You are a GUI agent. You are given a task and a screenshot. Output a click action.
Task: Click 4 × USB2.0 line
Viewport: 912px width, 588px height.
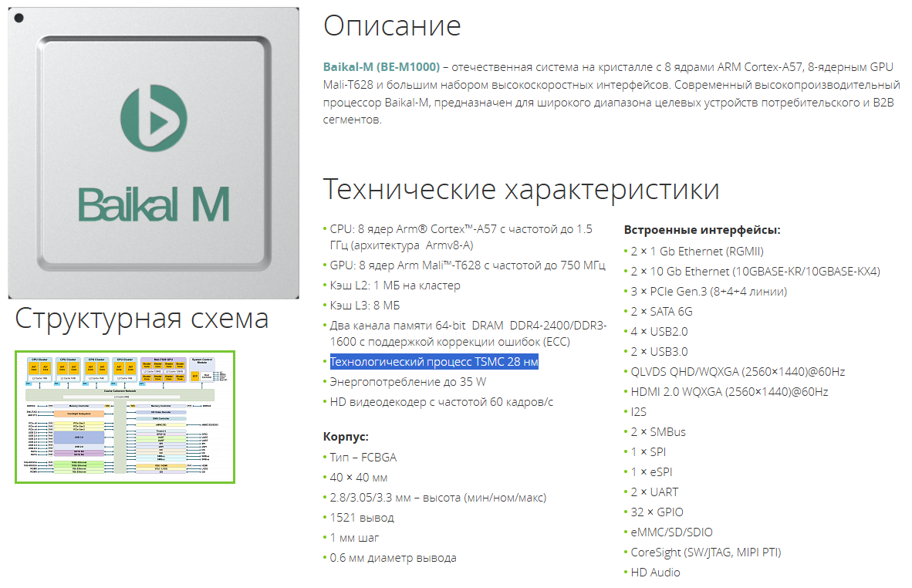click(x=659, y=332)
